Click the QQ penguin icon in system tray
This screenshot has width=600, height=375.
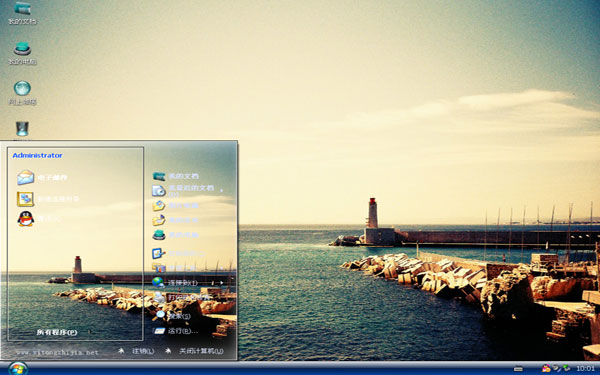click(x=546, y=368)
